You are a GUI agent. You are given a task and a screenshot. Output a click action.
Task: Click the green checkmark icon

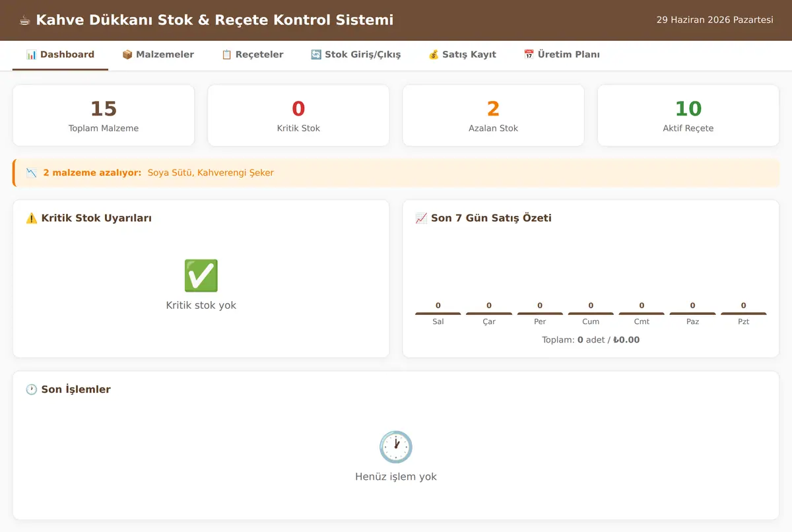click(x=201, y=276)
